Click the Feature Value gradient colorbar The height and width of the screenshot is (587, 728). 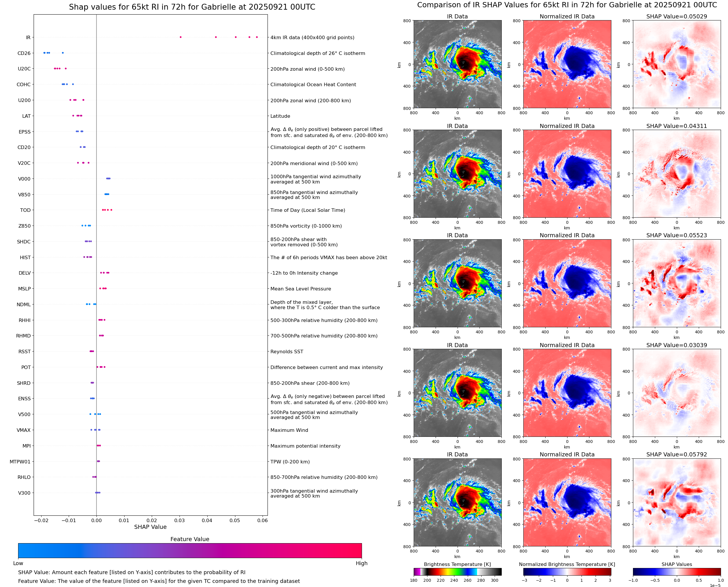[x=190, y=550]
